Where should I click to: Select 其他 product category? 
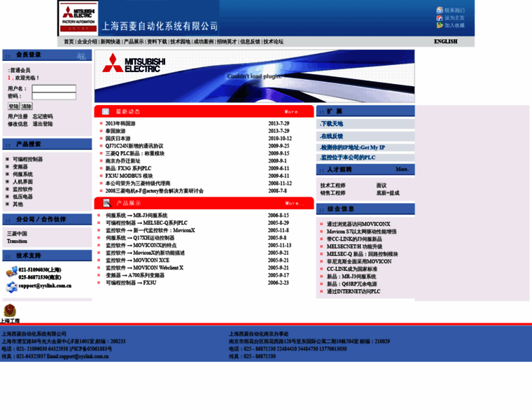click(17, 204)
